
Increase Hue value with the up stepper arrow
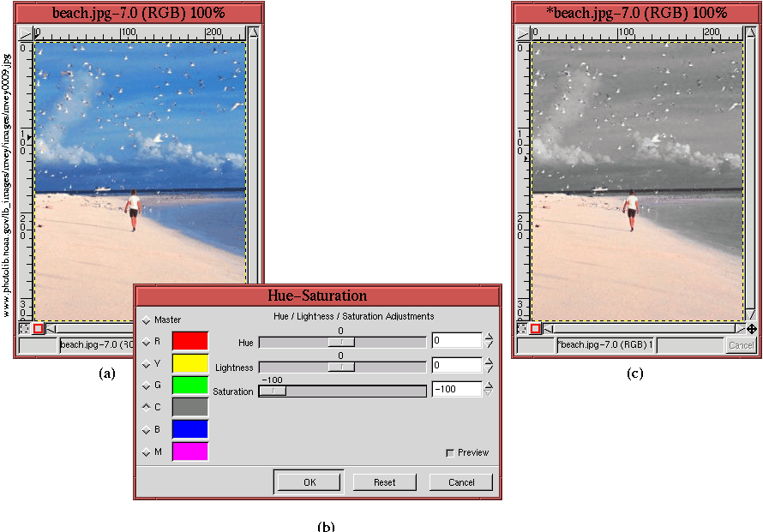coord(489,337)
